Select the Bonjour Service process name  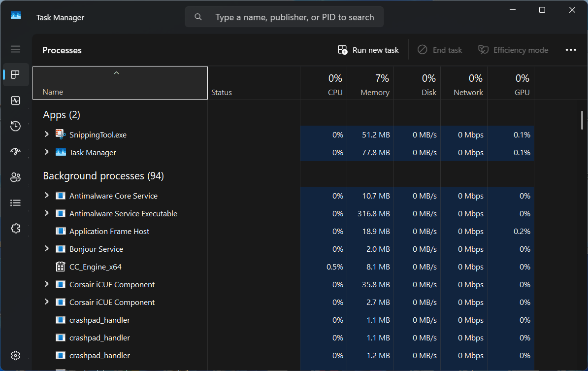(96, 249)
